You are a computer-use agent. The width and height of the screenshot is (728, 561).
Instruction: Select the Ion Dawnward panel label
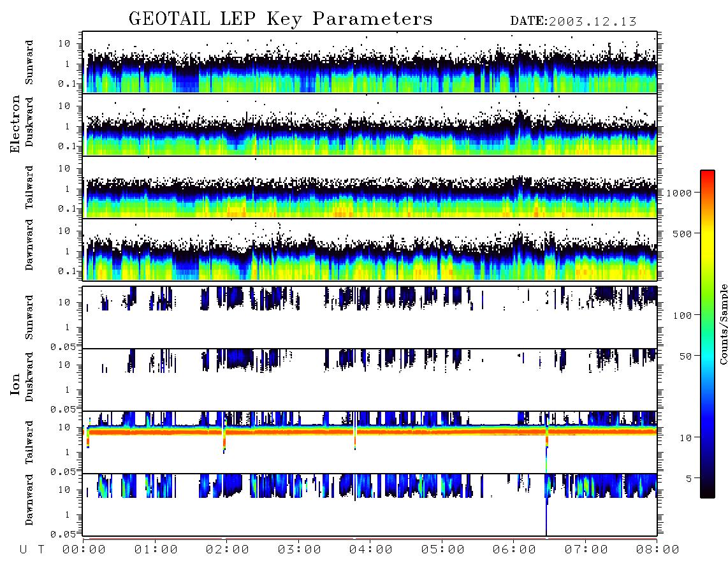click(x=29, y=500)
